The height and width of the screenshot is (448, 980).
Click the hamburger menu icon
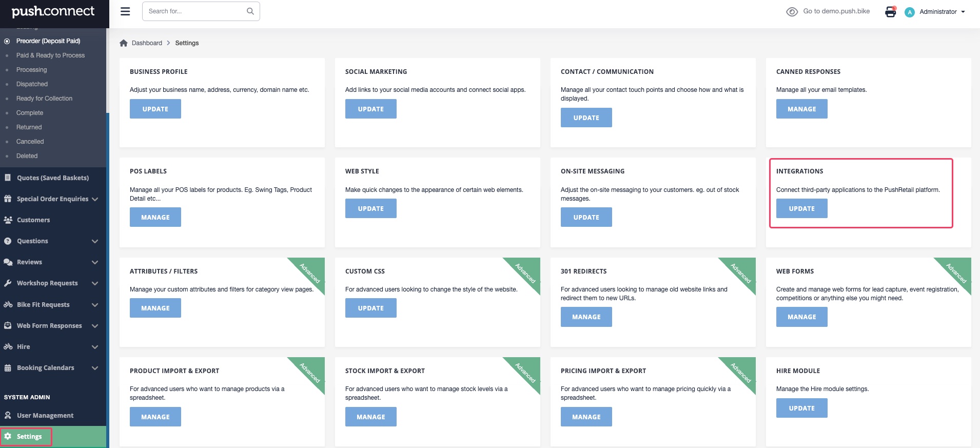click(x=125, y=11)
